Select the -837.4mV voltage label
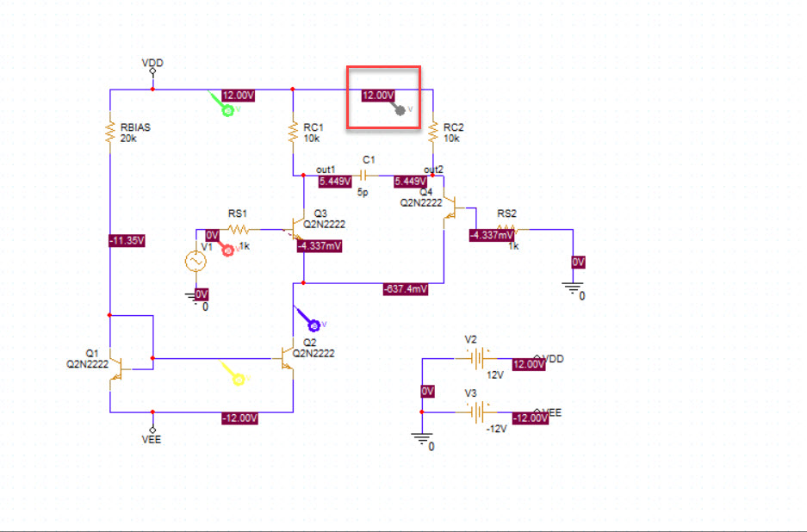Image resolution: width=807 pixels, height=532 pixels. point(407,289)
